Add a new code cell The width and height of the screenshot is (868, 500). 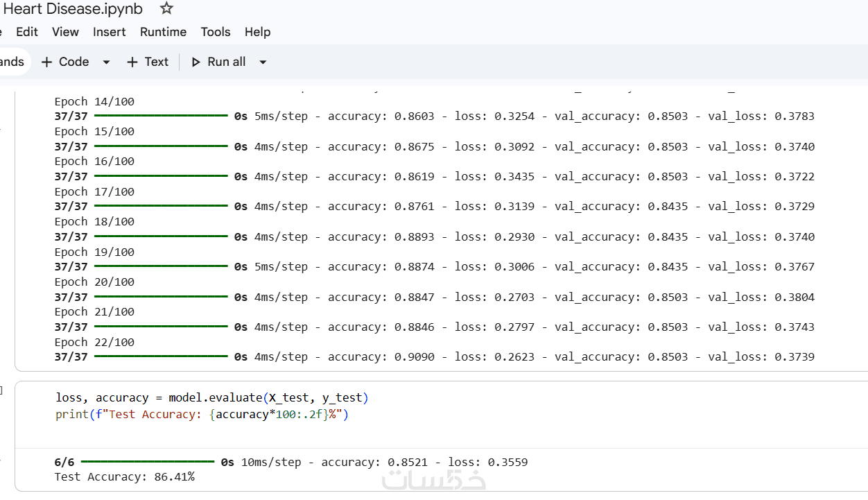tap(65, 62)
